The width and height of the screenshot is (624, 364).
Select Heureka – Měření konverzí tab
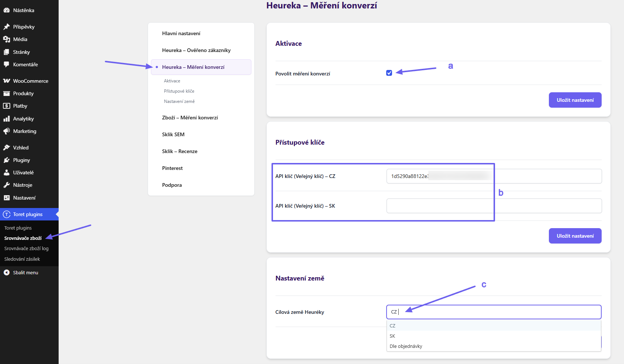point(201,67)
